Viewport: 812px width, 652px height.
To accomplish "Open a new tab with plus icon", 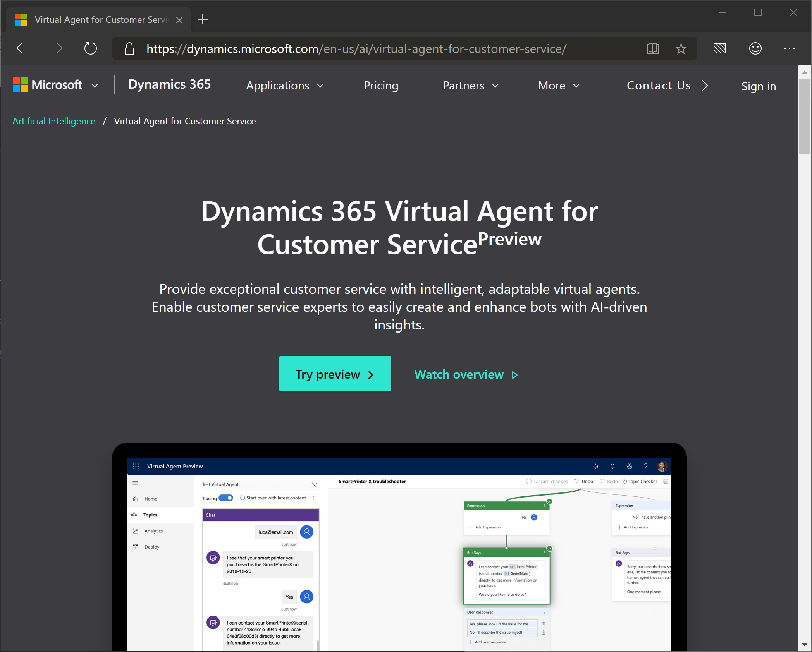I will [x=203, y=19].
